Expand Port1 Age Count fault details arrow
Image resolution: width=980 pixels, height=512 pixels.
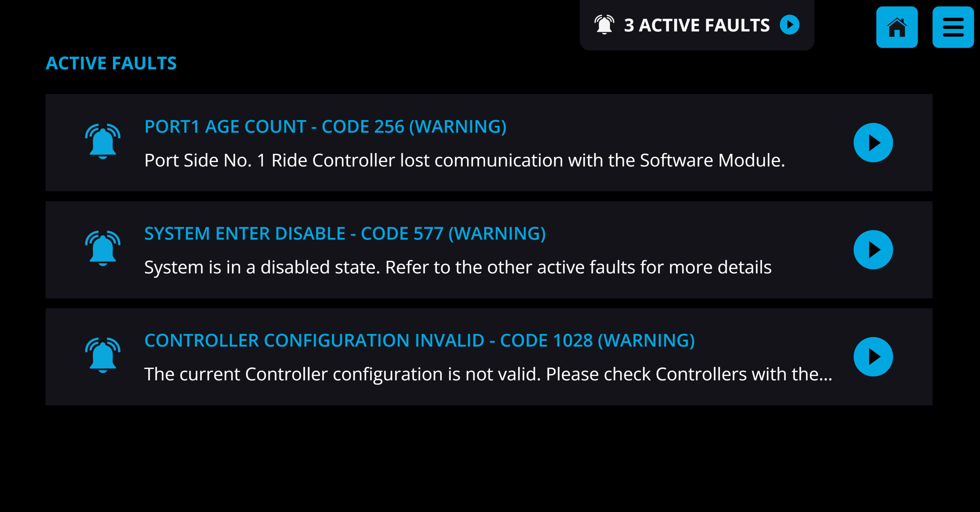click(x=873, y=143)
